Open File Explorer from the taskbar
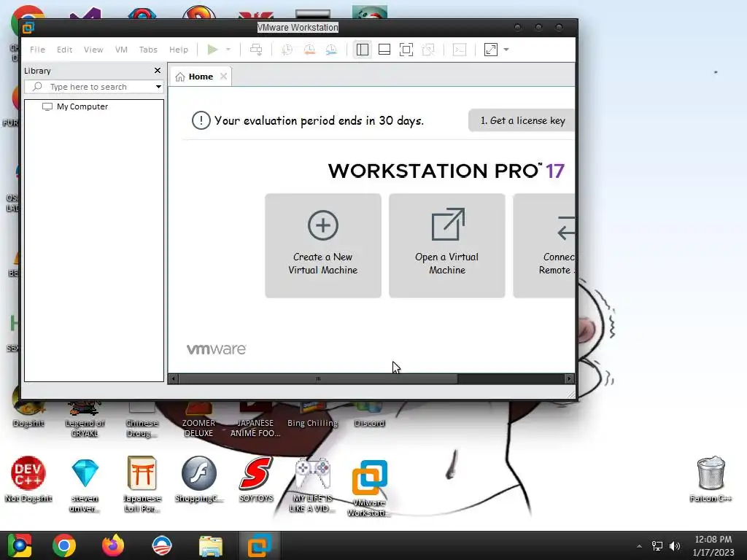747x560 pixels. click(x=211, y=545)
